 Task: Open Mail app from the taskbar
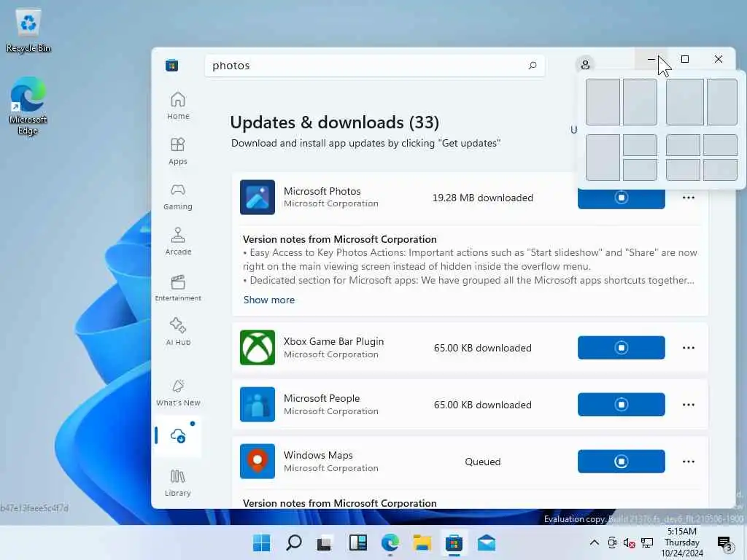click(487, 542)
